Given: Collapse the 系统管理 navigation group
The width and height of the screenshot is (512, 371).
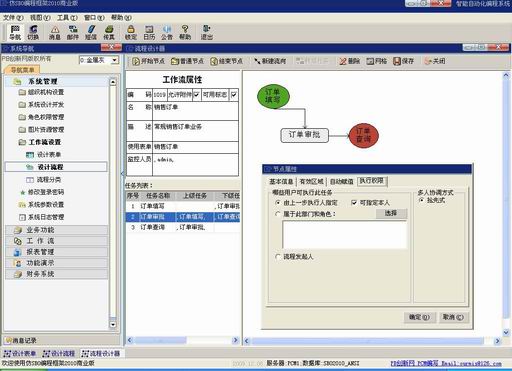Looking at the screenshot, I should [x=57, y=81].
